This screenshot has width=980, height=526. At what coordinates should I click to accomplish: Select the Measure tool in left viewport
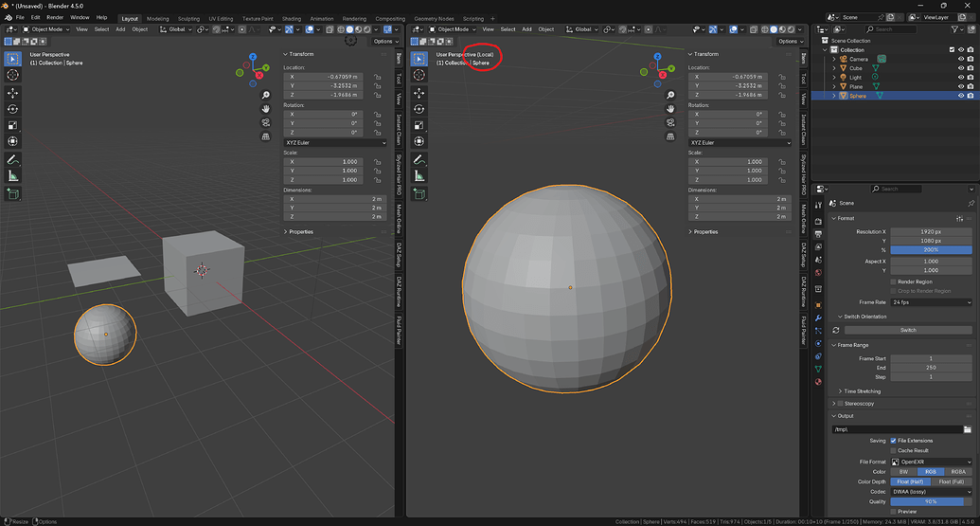click(12, 175)
